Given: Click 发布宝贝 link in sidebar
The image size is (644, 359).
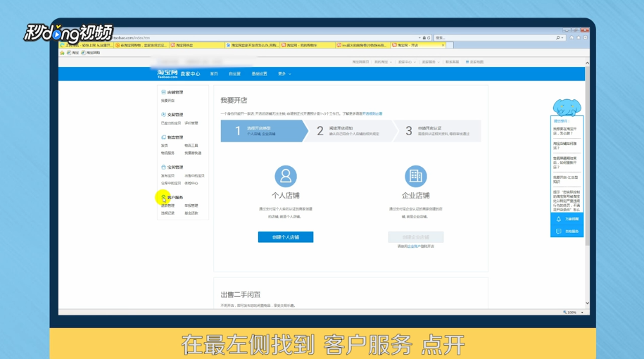Looking at the screenshot, I should point(168,176).
